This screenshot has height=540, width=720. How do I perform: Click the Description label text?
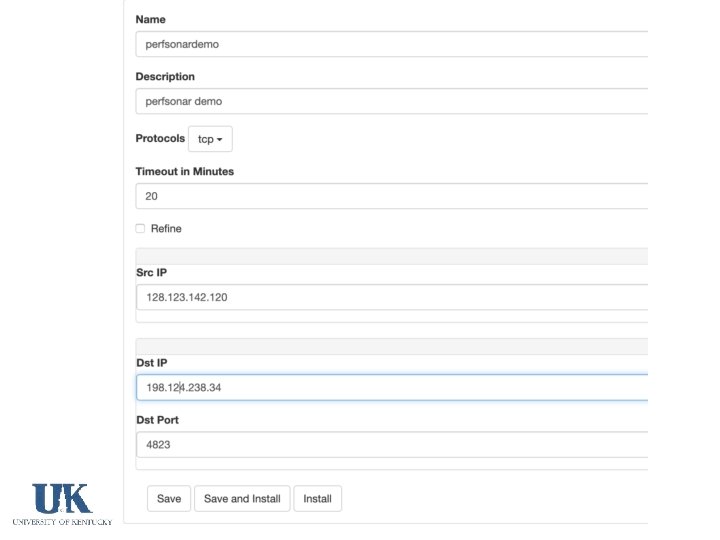point(165,76)
